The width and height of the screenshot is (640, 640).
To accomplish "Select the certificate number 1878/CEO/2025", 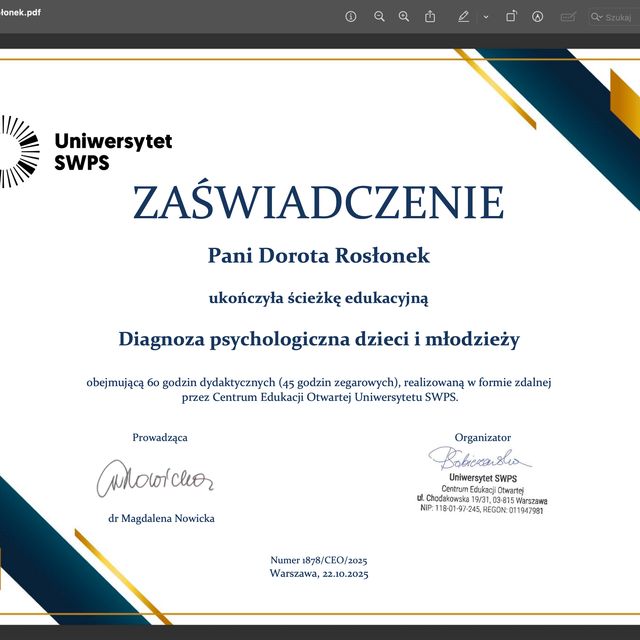I will point(319,560).
